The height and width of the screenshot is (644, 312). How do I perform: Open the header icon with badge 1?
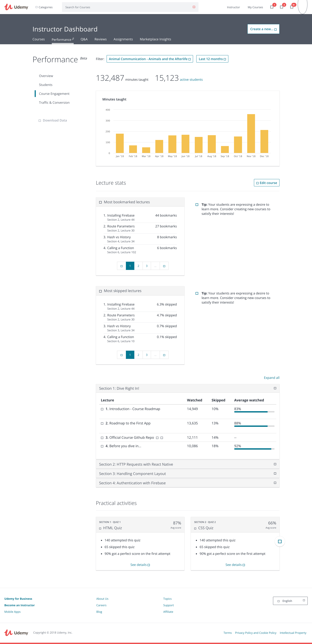tap(272, 7)
